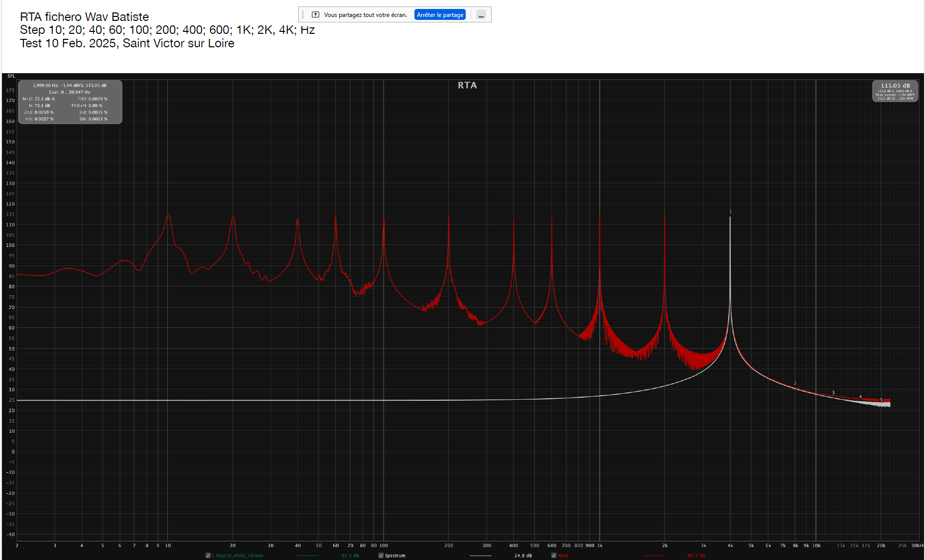The height and width of the screenshot is (560, 925).
Task: Open the 115.05 dB SPL meter panel
Action: coord(895,91)
